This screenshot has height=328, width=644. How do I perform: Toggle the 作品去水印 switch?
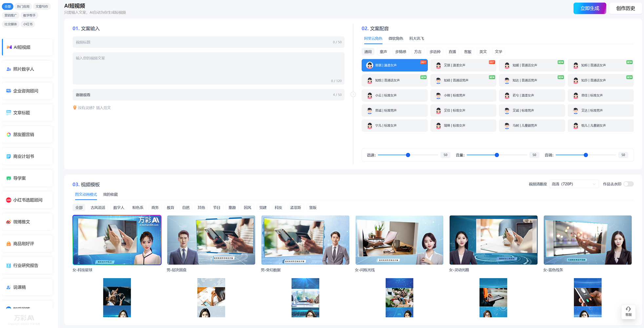tap(628, 184)
